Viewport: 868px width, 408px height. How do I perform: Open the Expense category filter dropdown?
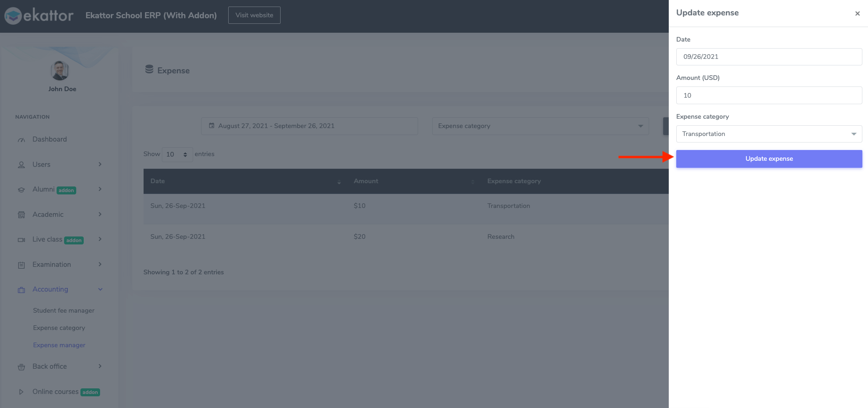click(x=540, y=126)
